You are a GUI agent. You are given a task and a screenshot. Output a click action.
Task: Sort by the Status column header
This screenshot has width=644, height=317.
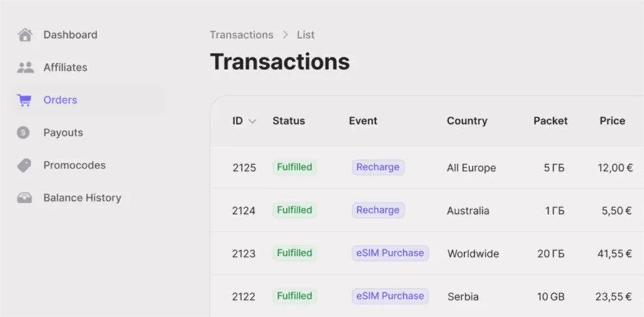coord(289,121)
